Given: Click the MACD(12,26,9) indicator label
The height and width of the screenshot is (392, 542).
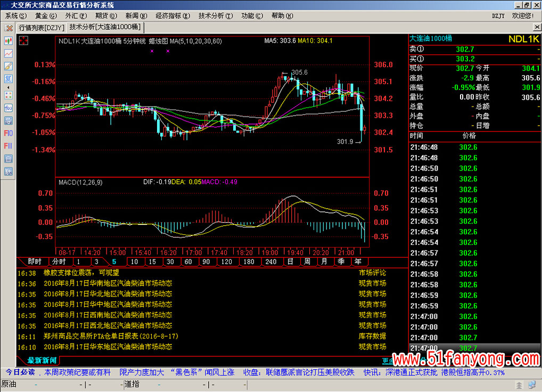Looking at the screenshot, I should pyautogui.click(x=80, y=183).
